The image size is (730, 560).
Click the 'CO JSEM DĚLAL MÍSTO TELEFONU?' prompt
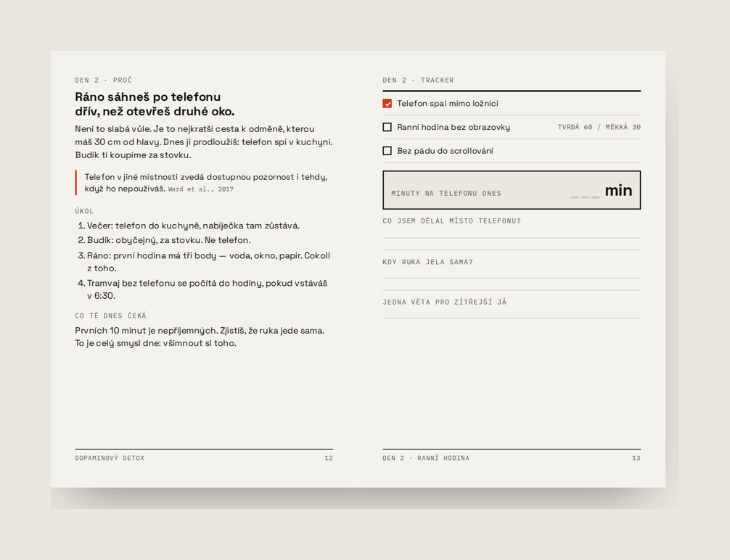point(451,221)
